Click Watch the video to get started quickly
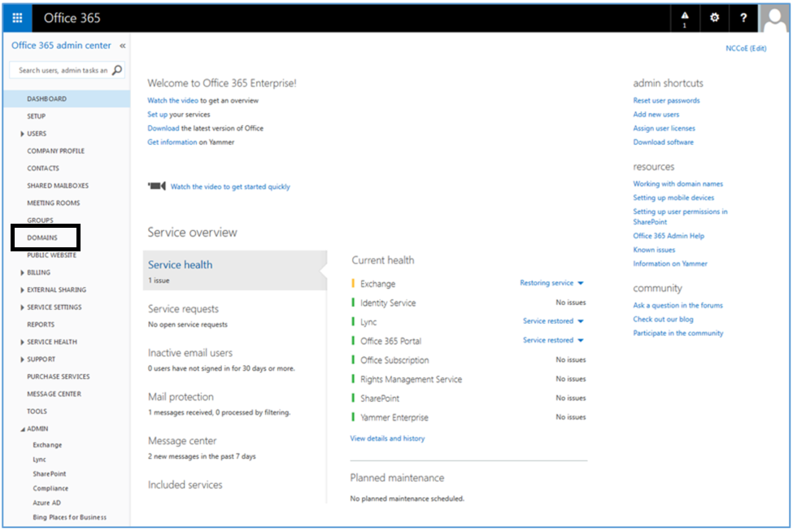The width and height of the screenshot is (793, 532). (230, 186)
